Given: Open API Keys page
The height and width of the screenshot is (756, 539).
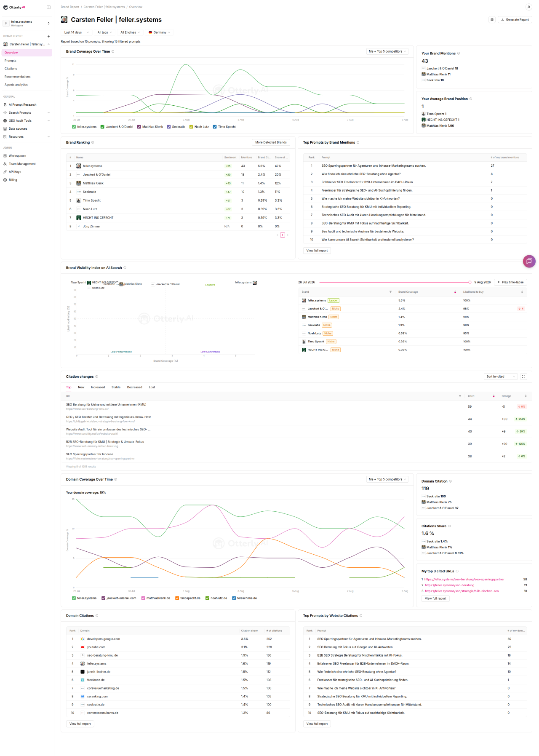Looking at the screenshot, I should [x=15, y=172].
